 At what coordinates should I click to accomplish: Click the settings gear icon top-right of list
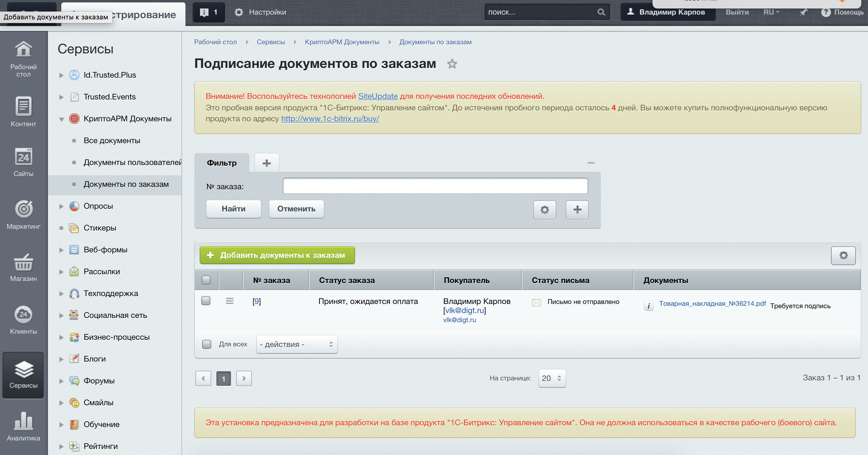point(844,255)
